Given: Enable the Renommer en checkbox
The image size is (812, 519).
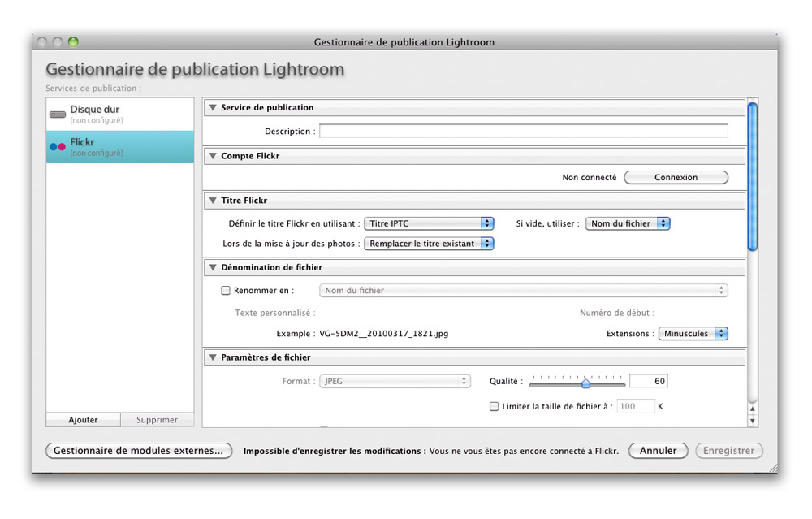Looking at the screenshot, I should [226, 291].
